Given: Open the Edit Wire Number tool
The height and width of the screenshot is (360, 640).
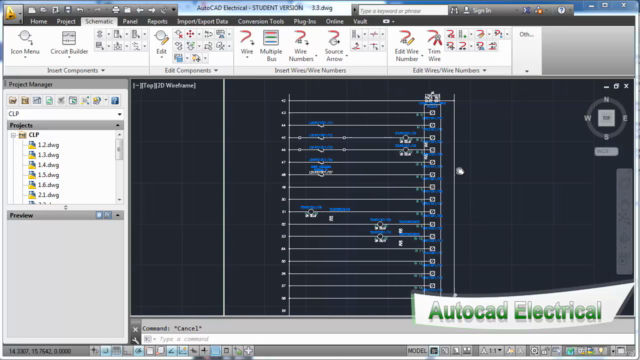Looking at the screenshot, I should point(407,46).
